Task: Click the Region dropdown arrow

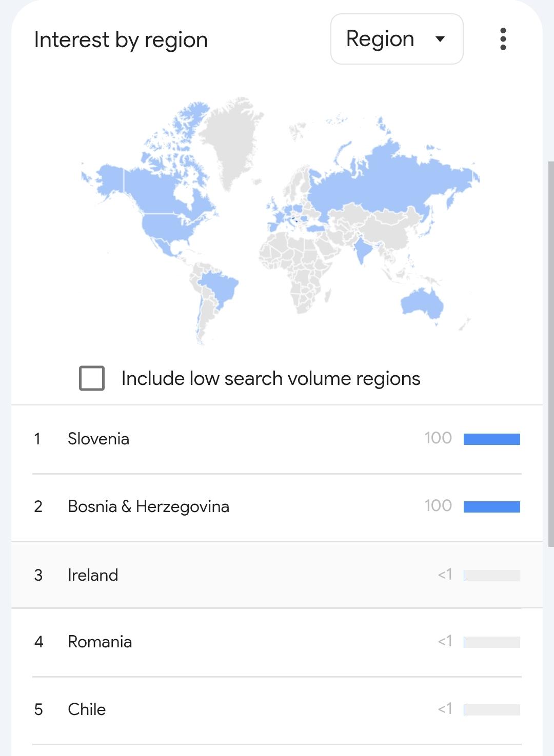Action: coord(440,39)
